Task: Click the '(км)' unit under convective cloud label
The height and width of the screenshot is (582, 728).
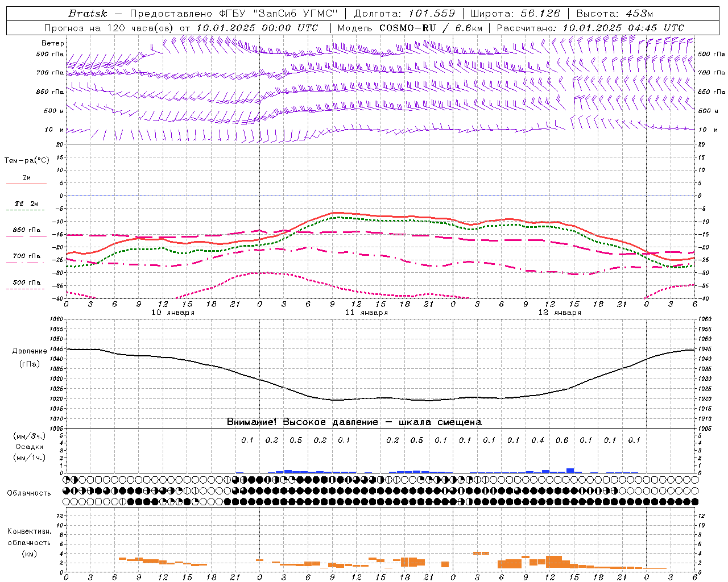Action: [x=29, y=554]
